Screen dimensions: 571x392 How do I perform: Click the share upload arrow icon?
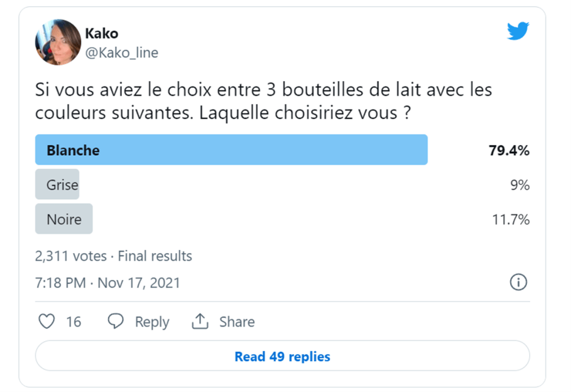click(x=200, y=322)
